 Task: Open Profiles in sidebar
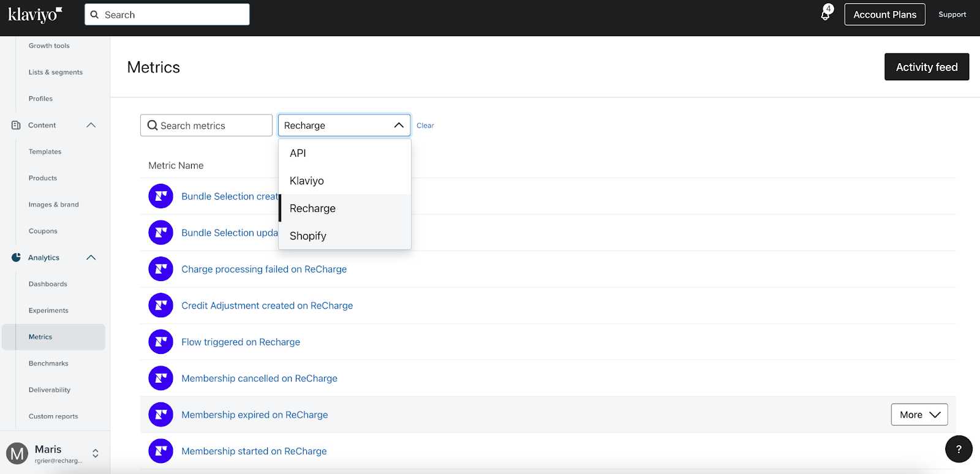[40, 99]
